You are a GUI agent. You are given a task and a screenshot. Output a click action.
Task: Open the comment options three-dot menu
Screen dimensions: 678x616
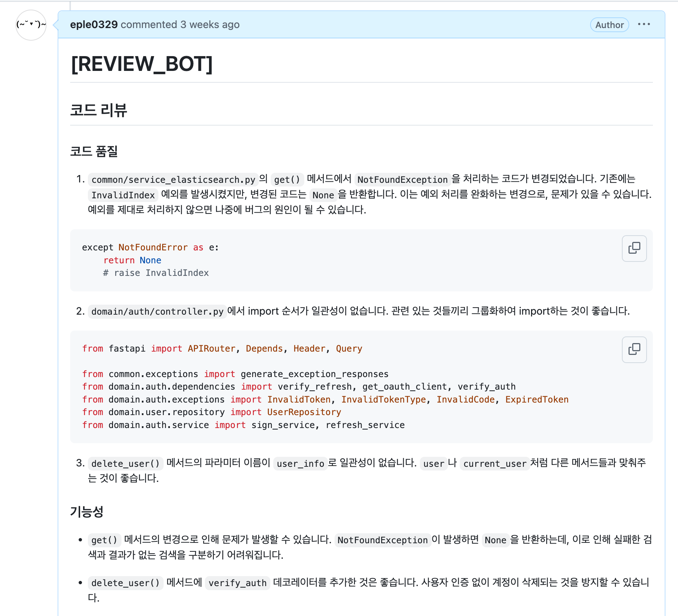point(644,24)
